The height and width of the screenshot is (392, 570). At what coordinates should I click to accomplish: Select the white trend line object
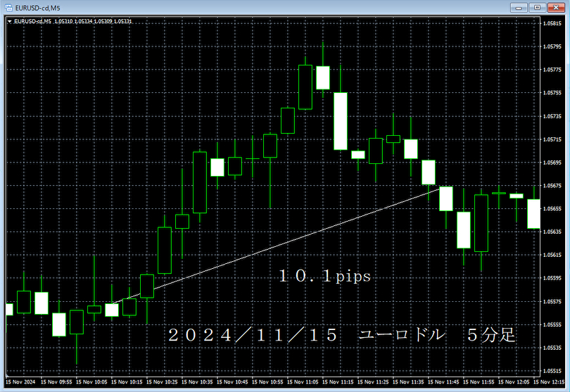(277, 246)
